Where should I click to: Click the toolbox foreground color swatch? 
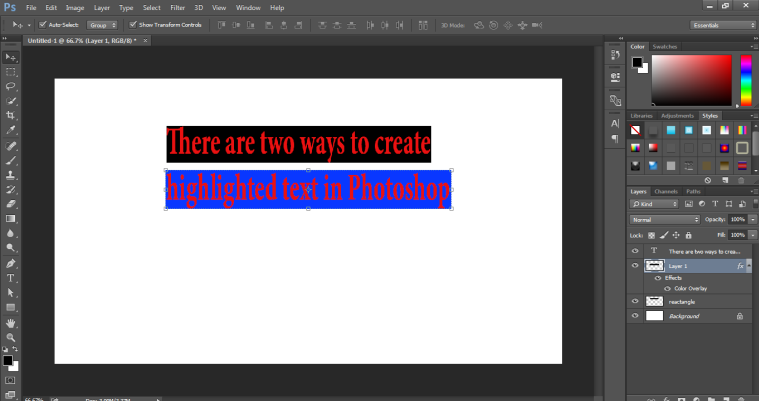[7, 360]
